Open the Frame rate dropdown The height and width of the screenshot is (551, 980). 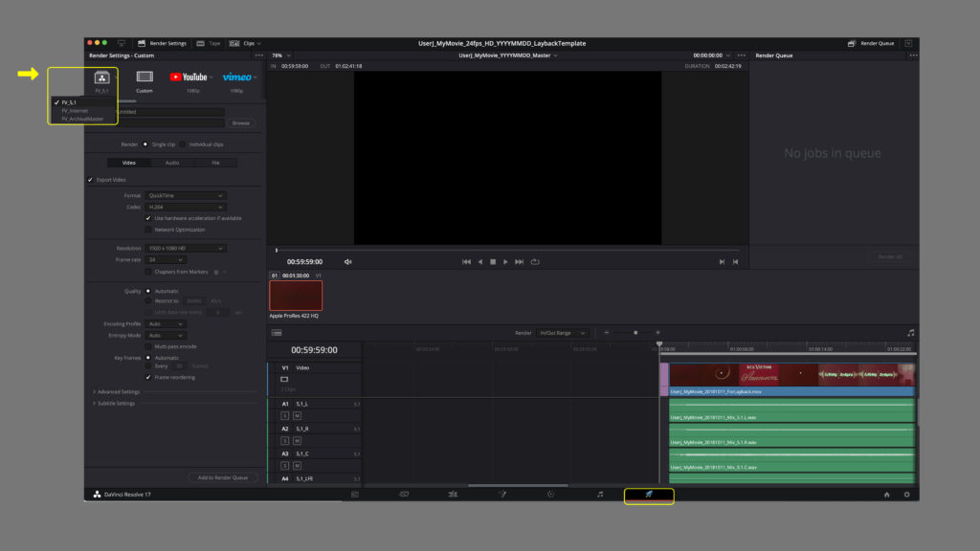click(165, 260)
